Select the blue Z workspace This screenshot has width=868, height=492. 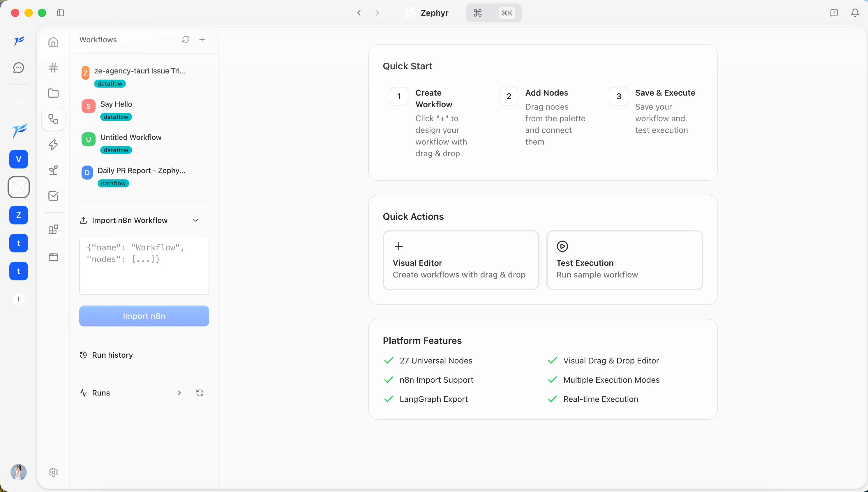(x=19, y=215)
